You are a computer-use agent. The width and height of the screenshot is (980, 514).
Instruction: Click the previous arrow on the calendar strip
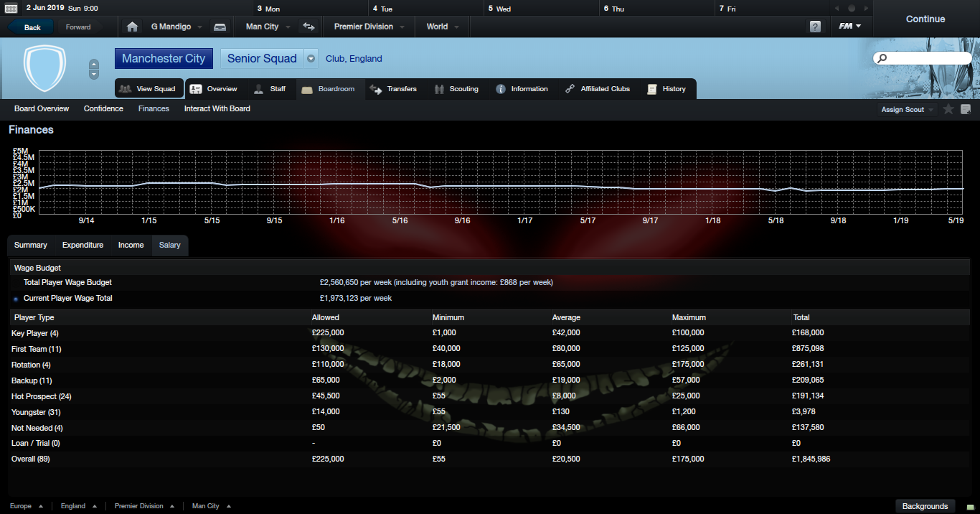coord(837,9)
